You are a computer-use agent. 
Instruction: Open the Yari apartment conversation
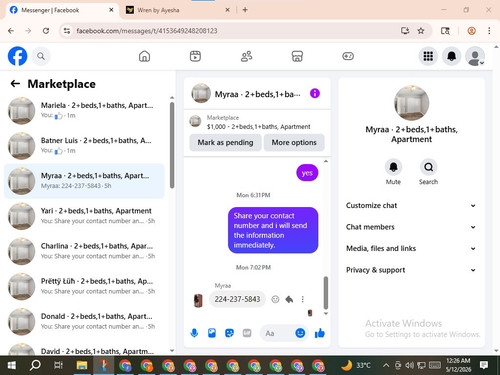coord(84,216)
